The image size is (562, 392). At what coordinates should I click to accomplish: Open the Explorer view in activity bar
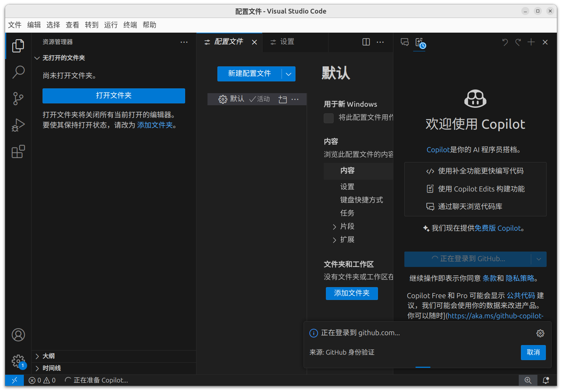18,46
